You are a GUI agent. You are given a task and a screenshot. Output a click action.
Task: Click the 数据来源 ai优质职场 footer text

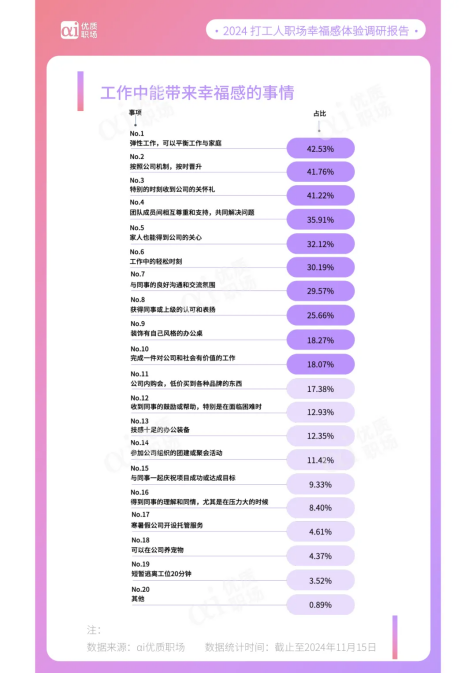(136, 647)
